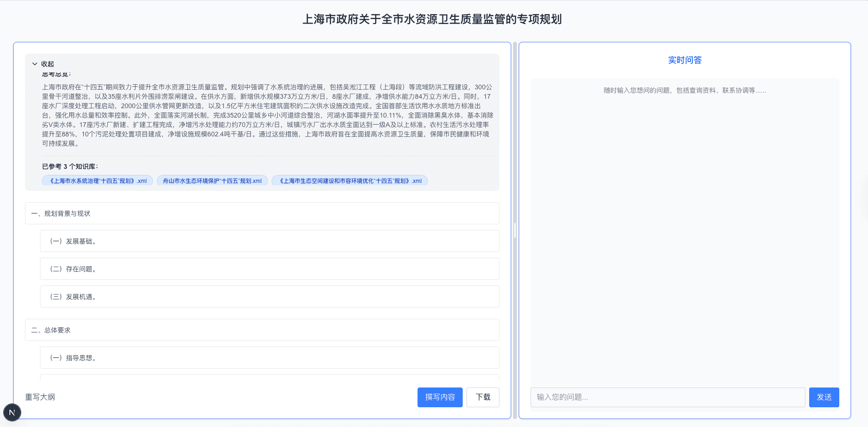Viewport: 868px width, 427px height.
Task: Open the 舟山市水生态环境保护"十四五"规划.xml reference
Action: pos(212,181)
